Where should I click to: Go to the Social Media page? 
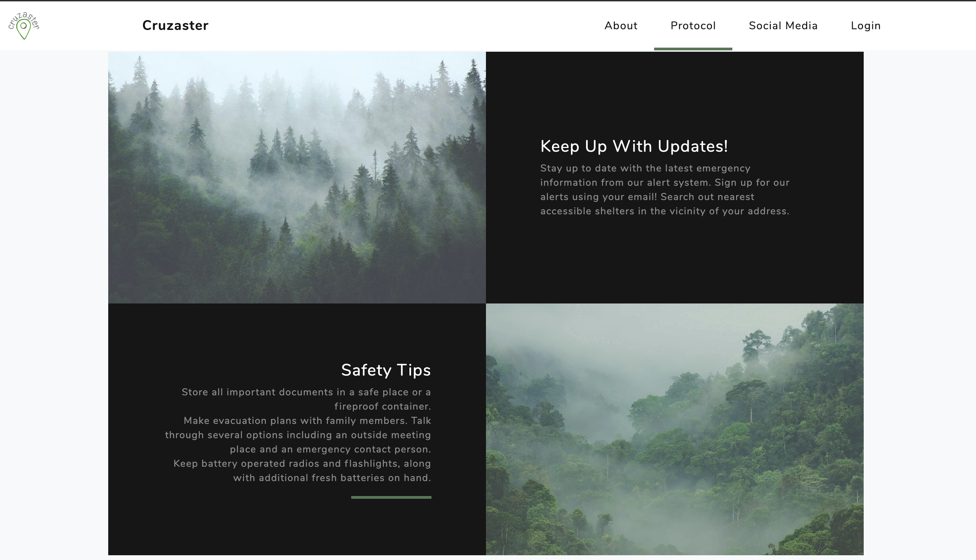point(783,26)
